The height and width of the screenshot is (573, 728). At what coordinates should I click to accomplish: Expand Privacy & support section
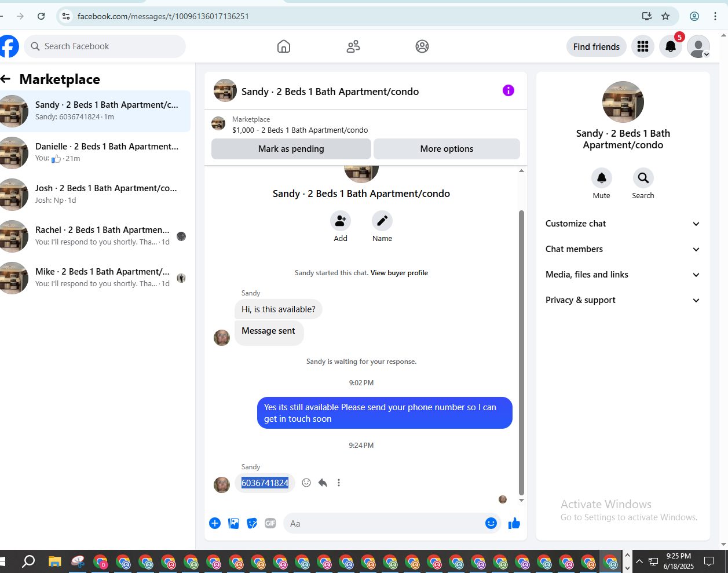pos(623,300)
